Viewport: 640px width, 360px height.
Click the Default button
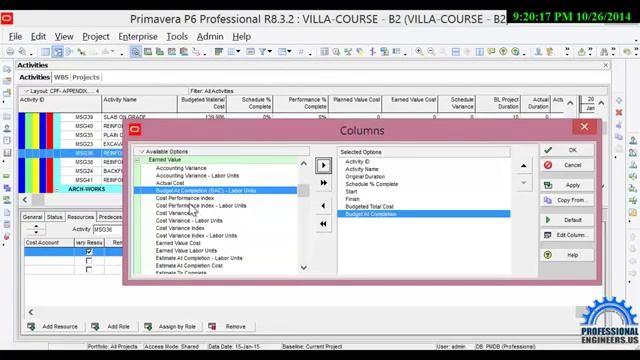567,220
